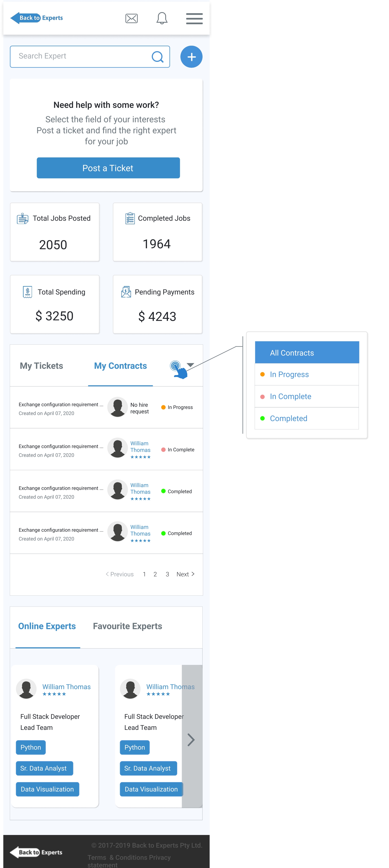Open the Favourite Experts tab
The image size is (389, 868).
point(127,626)
